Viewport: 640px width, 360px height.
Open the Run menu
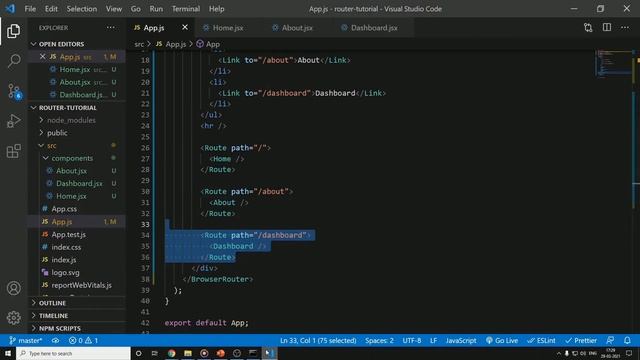pos(156,9)
